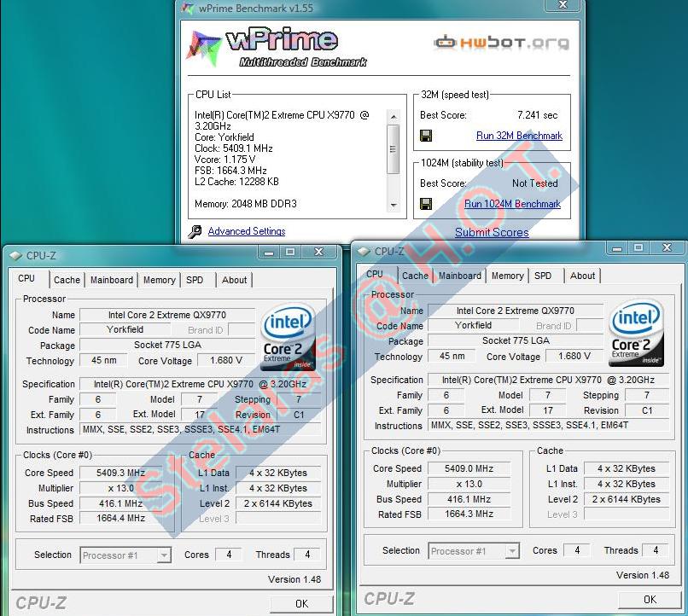This screenshot has width=688, height=616.
Task: Open Mainboard tab in left CPU-Z
Action: point(112,280)
